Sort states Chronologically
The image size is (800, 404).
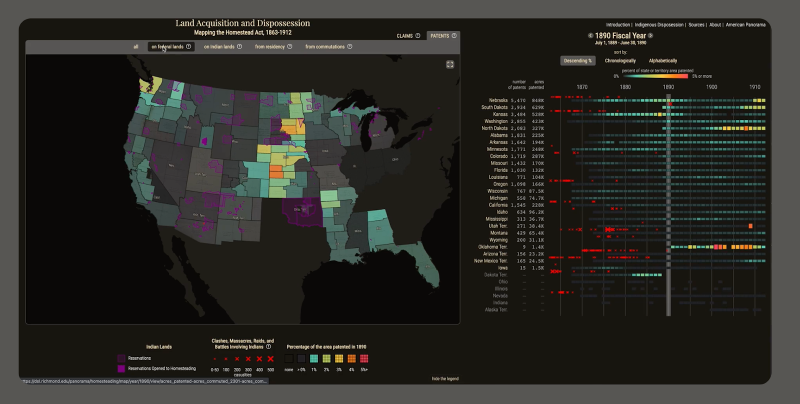620,61
